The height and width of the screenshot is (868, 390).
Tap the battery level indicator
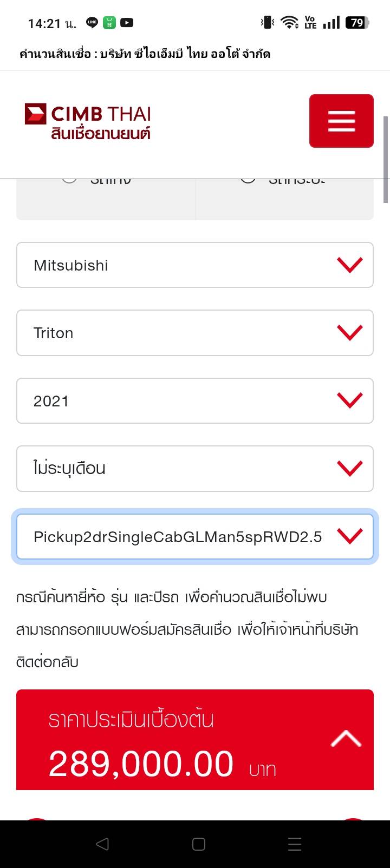tap(357, 23)
